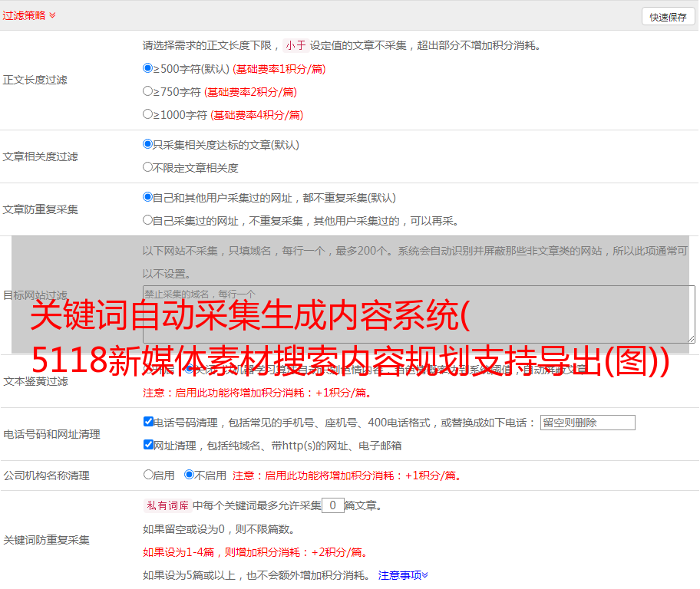The width and height of the screenshot is (700, 589).
Task: Click the 文章相关度过滤 row label
Action: (40, 156)
